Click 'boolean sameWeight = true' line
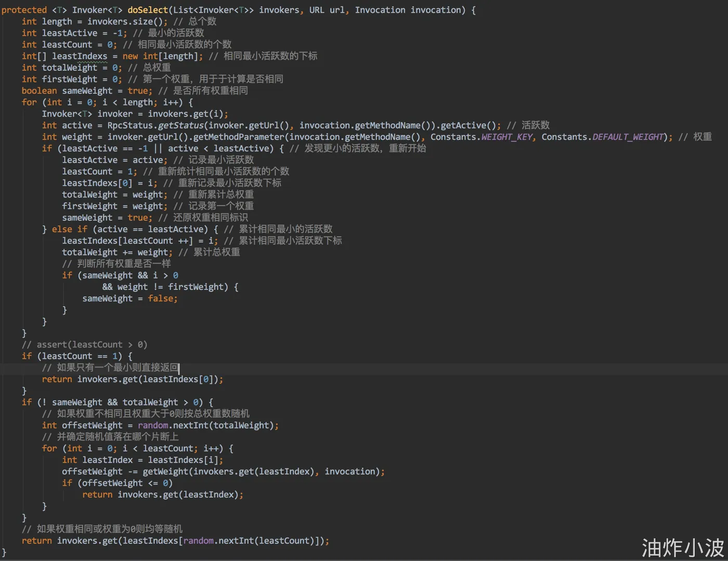 pyautogui.click(x=87, y=90)
